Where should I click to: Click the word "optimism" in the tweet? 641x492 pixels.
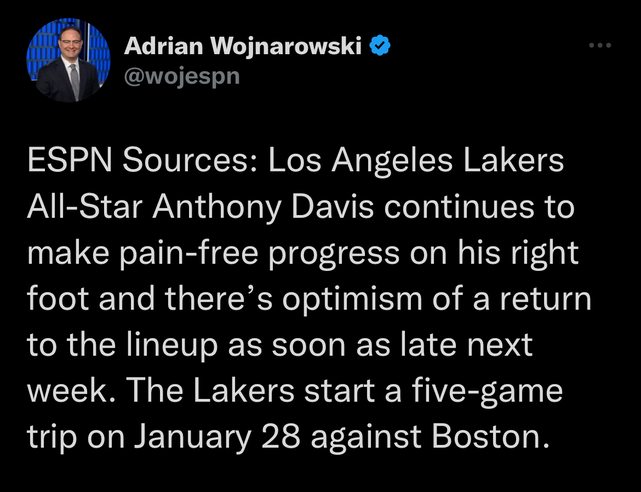(352, 300)
